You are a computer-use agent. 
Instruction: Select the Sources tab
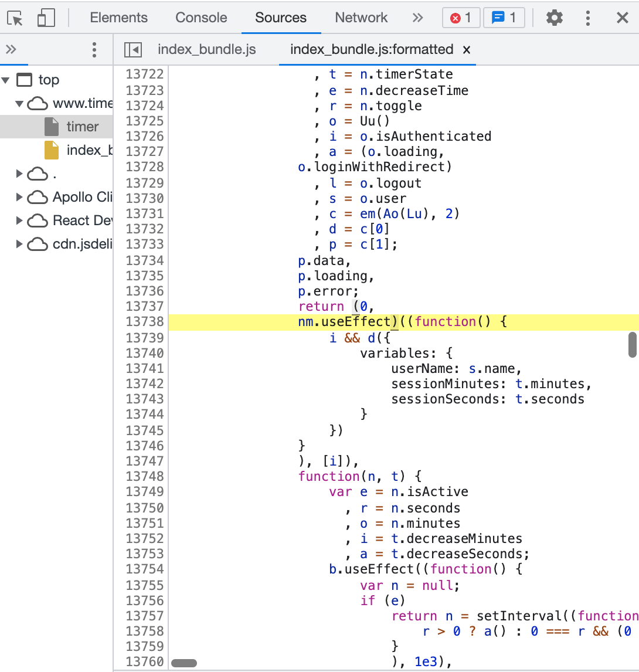pyautogui.click(x=281, y=18)
